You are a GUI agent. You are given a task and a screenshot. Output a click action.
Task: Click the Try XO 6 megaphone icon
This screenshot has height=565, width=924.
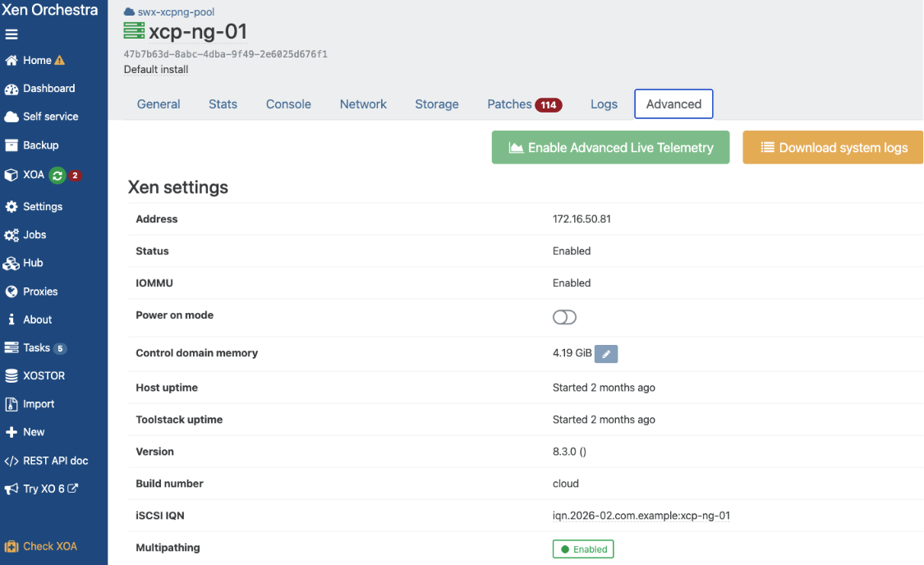click(x=11, y=489)
